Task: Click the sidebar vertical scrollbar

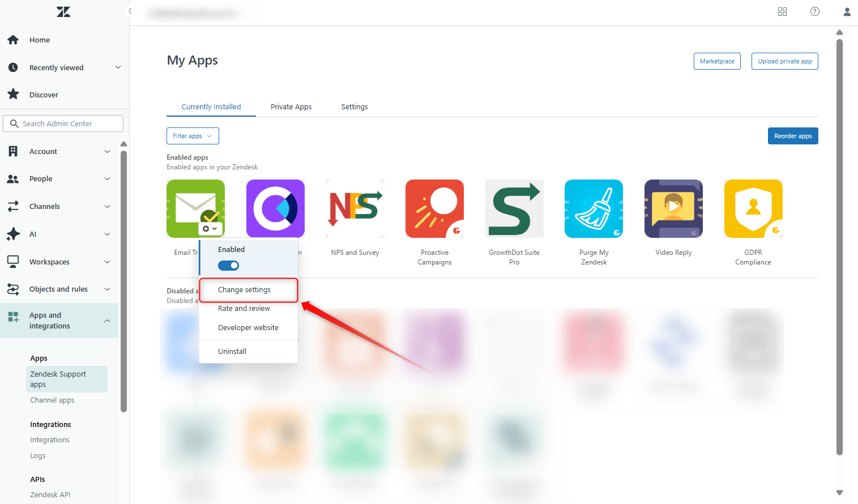Action: click(x=123, y=281)
